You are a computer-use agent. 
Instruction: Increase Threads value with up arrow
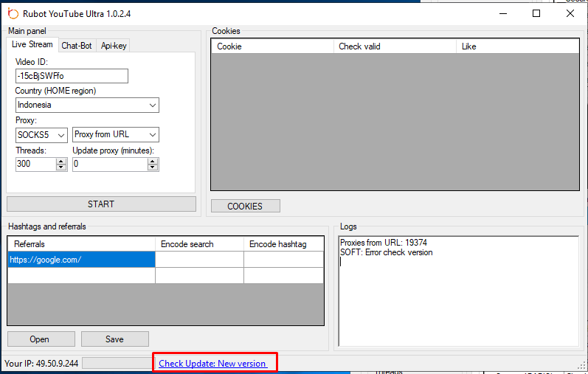61,161
